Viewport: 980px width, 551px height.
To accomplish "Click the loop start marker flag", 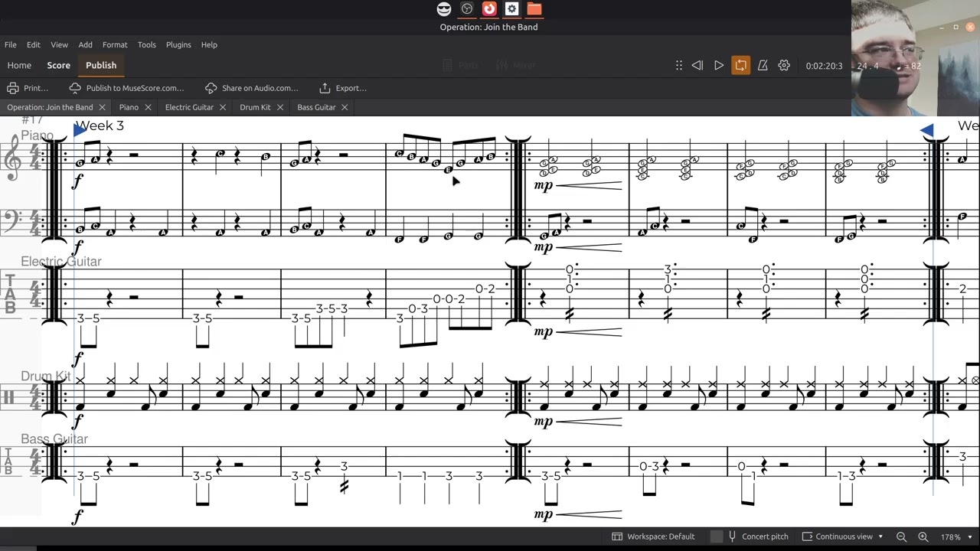I will [x=80, y=130].
